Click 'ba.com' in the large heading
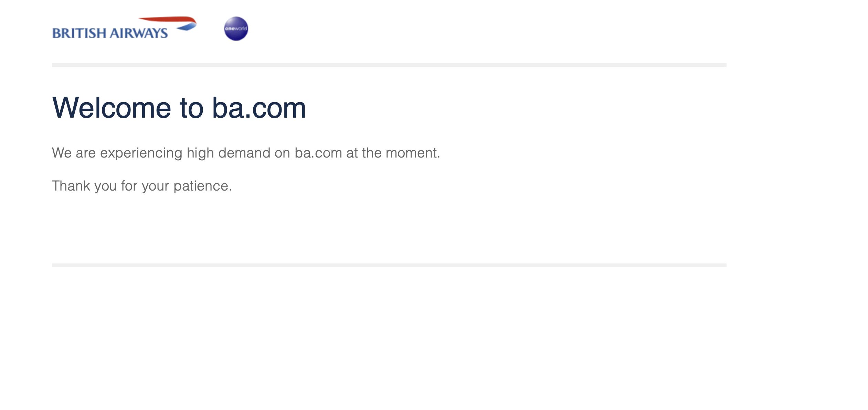Image resolution: width=868 pixels, height=410 pixels. (259, 108)
